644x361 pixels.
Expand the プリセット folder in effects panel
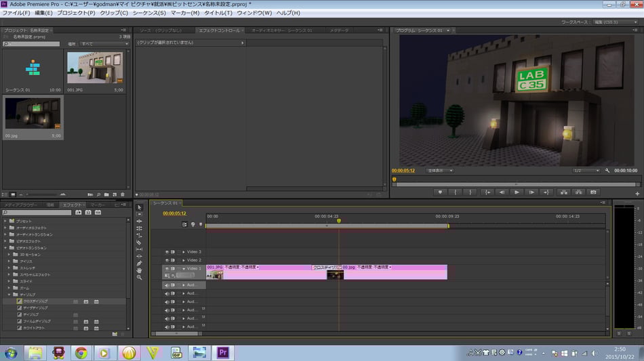coord(6,221)
